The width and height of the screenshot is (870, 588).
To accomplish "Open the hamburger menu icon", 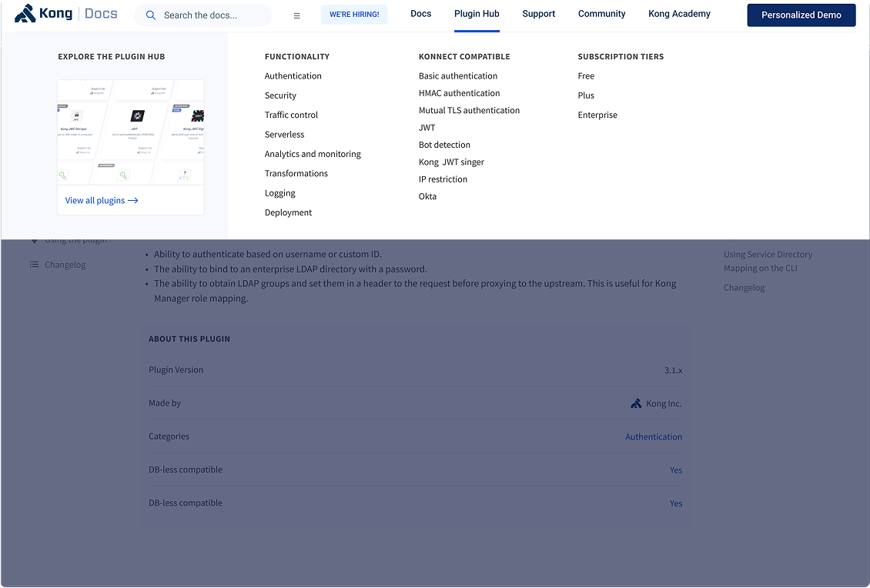I will pos(296,15).
